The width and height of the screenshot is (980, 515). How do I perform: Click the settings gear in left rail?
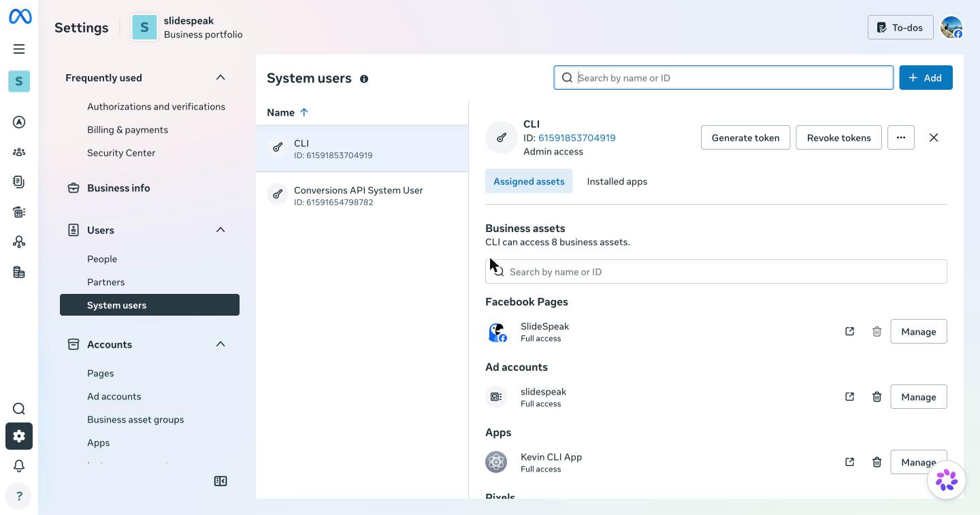19,436
